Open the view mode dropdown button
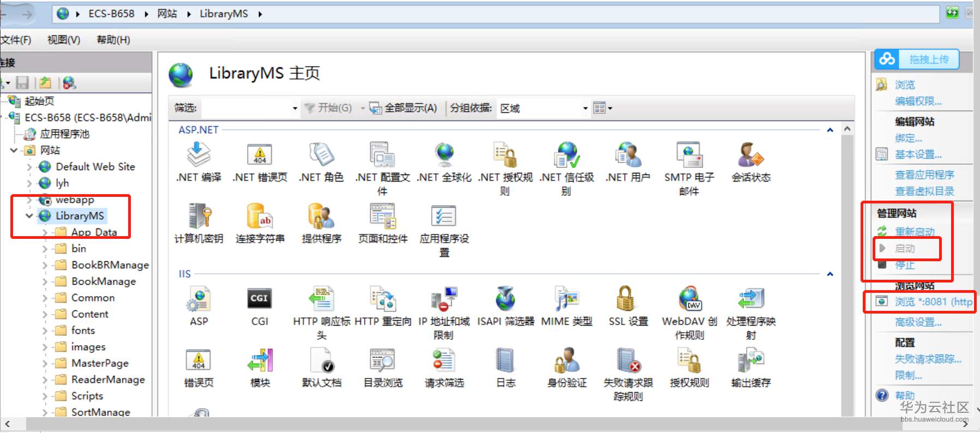Screen dimensions: 980x433 pyautogui.click(x=603, y=108)
